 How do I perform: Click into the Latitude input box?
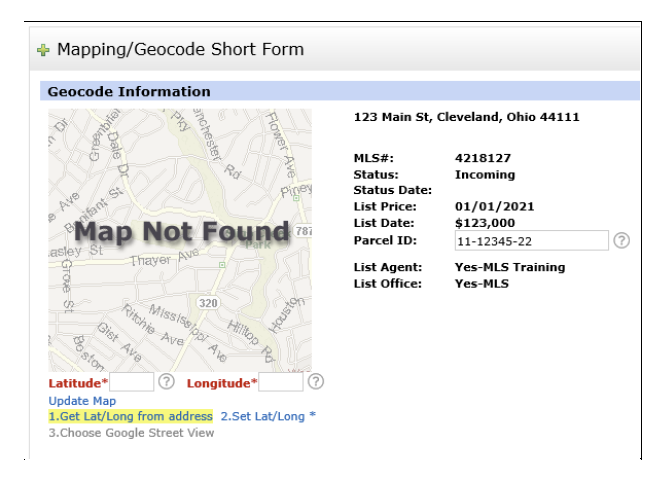pos(131,382)
